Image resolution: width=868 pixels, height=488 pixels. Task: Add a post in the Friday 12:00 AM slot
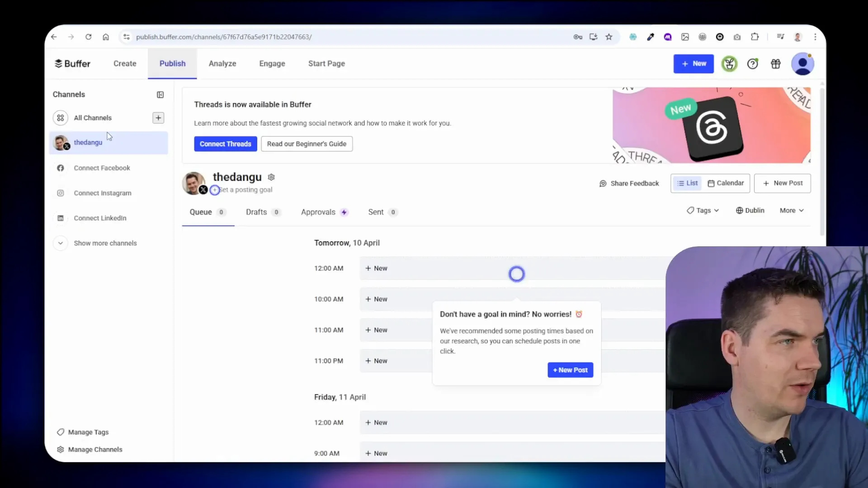tap(512, 422)
